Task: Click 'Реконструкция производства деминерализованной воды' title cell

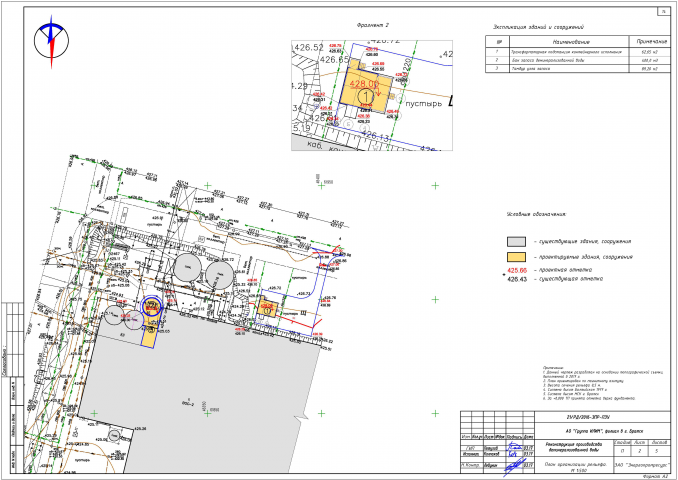Action: pos(574,447)
